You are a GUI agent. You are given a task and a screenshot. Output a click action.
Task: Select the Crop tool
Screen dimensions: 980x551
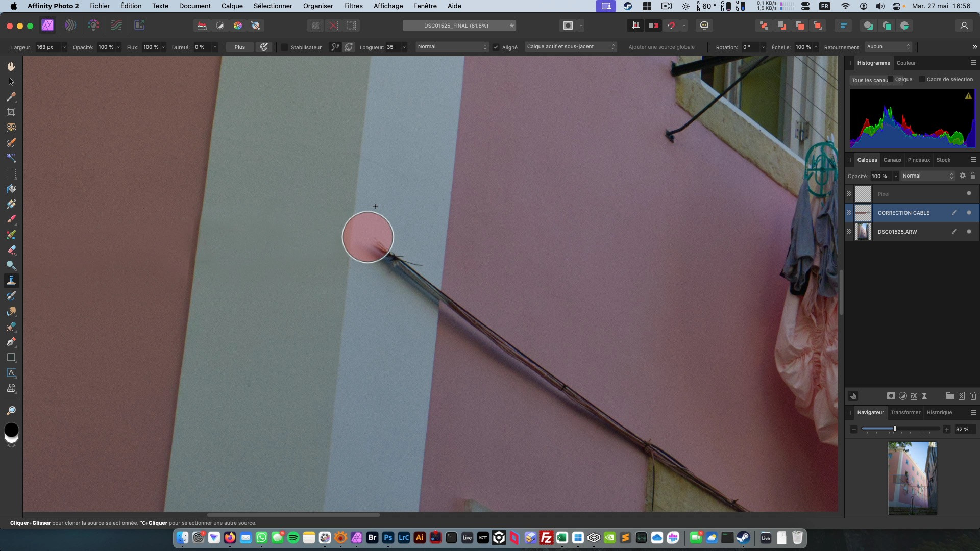point(11,112)
